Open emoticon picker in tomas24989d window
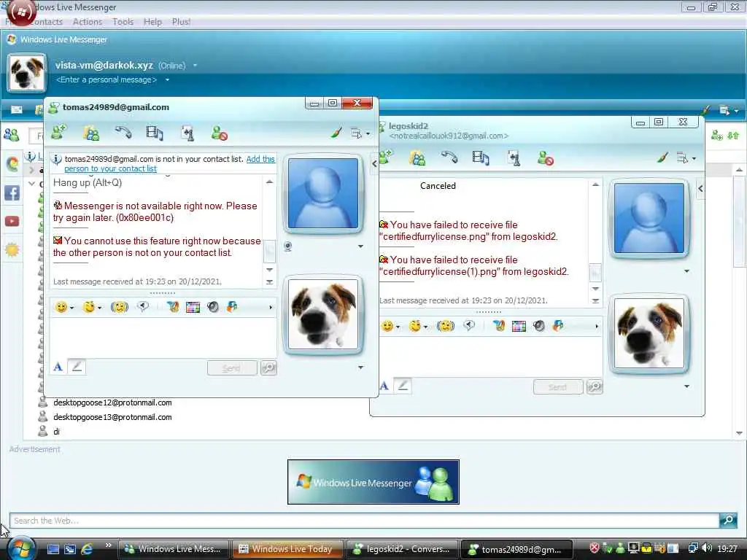The width and height of the screenshot is (747, 560). pyautogui.click(x=61, y=307)
